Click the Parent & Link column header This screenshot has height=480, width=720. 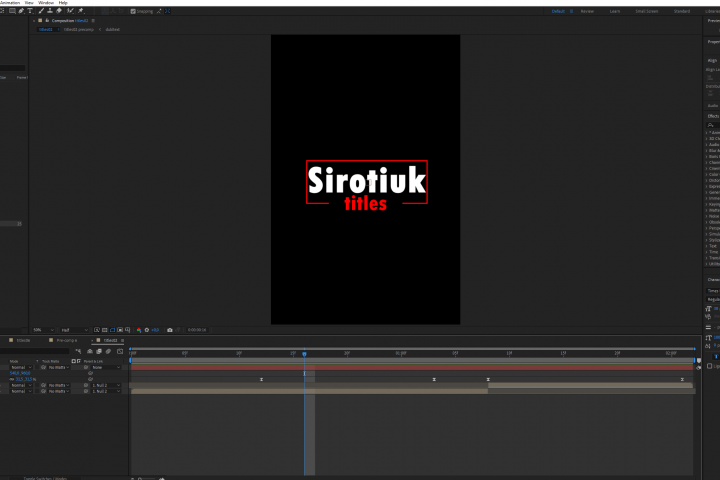click(93, 361)
